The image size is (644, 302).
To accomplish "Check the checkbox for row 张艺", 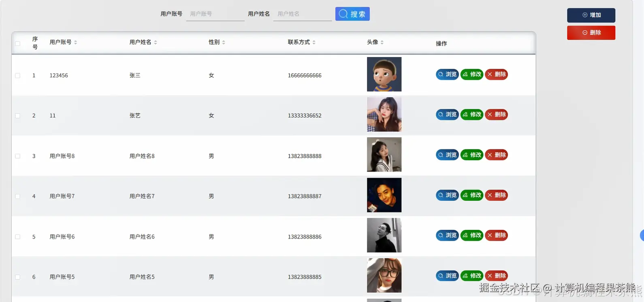I will pyautogui.click(x=17, y=116).
